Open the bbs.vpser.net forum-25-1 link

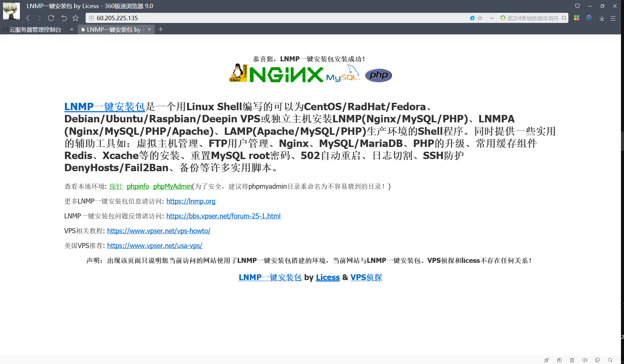point(224,216)
